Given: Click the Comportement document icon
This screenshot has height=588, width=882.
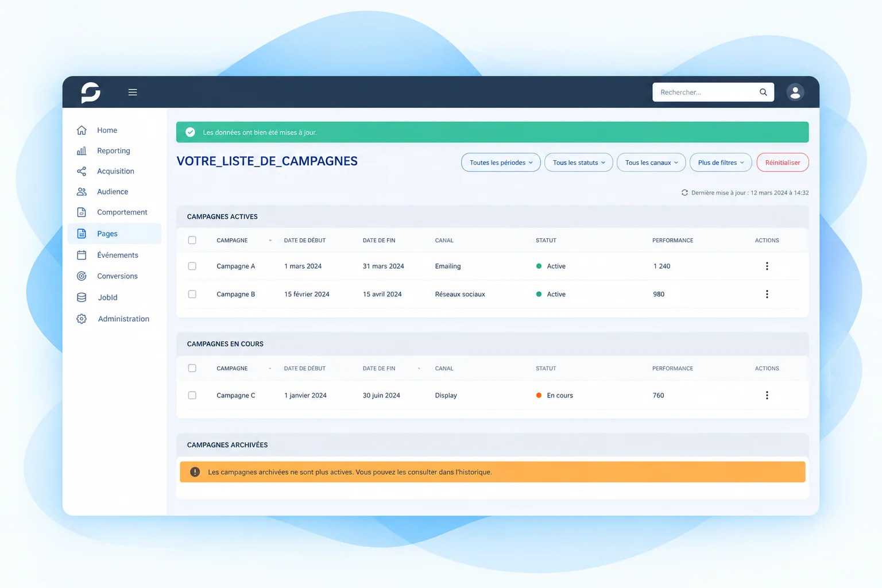Looking at the screenshot, I should point(82,212).
